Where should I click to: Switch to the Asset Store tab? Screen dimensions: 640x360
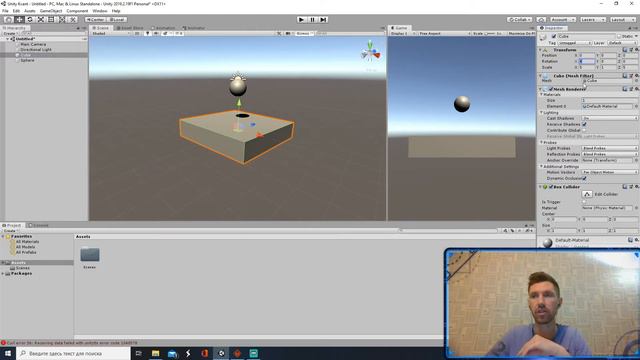click(130, 28)
